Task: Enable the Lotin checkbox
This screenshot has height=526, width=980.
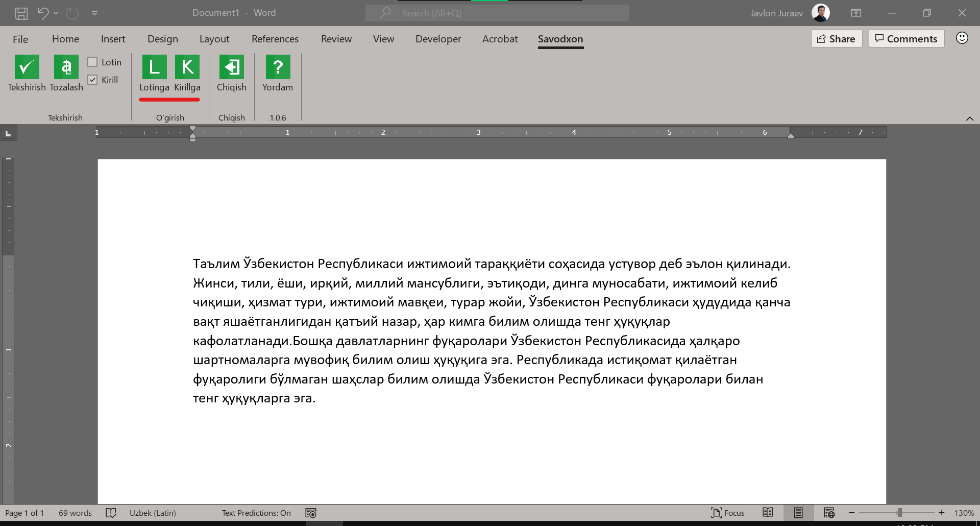Action: coord(92,62)
